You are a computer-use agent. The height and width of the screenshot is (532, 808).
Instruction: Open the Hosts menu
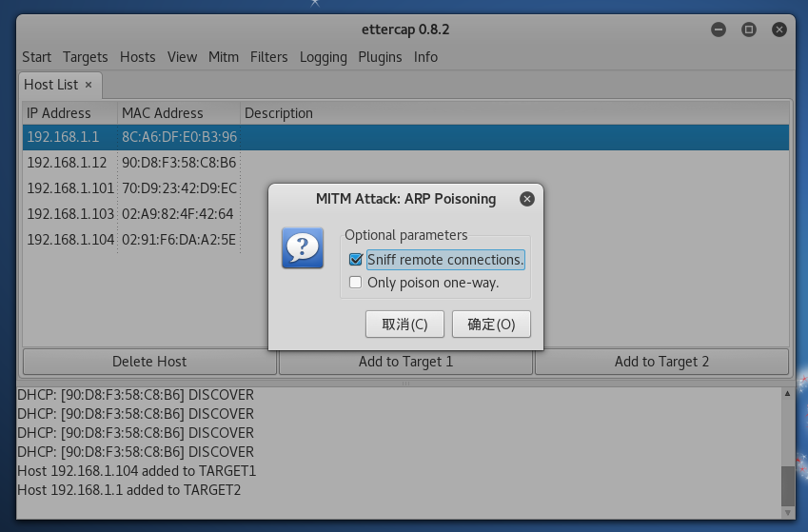click(x=138, y=57)
